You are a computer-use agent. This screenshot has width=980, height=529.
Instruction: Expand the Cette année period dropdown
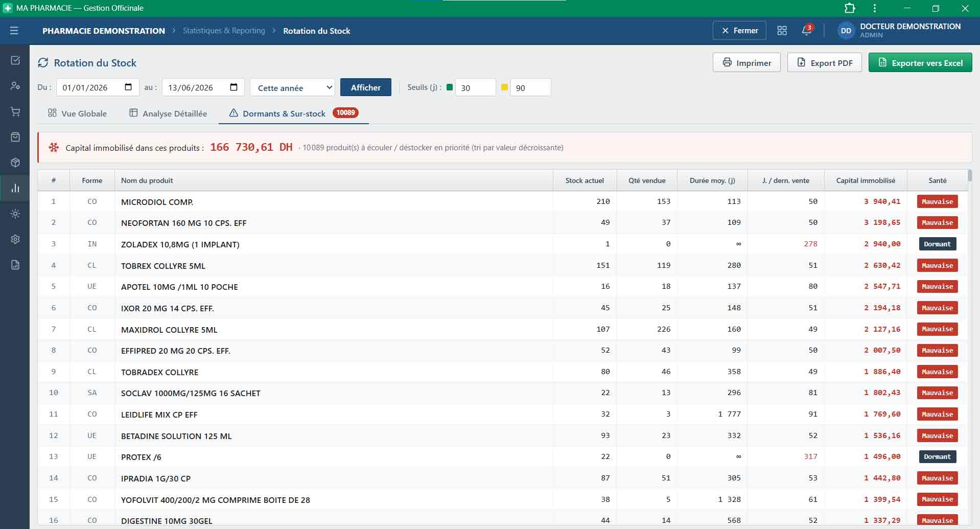click(x=292, y=87)
